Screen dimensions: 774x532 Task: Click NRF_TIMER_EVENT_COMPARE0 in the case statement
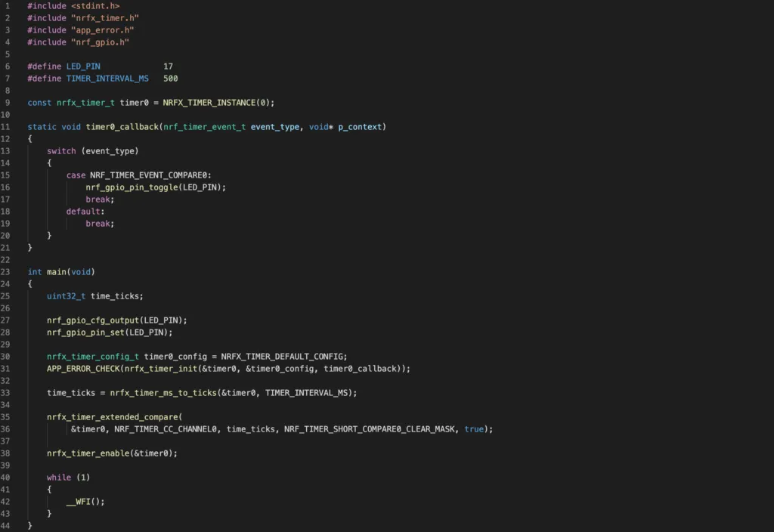click(150, 175)
